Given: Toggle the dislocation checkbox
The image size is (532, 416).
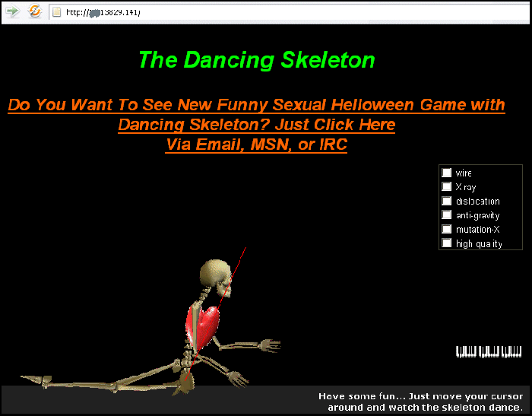Looking at the screenshot, I should point(447,201).
